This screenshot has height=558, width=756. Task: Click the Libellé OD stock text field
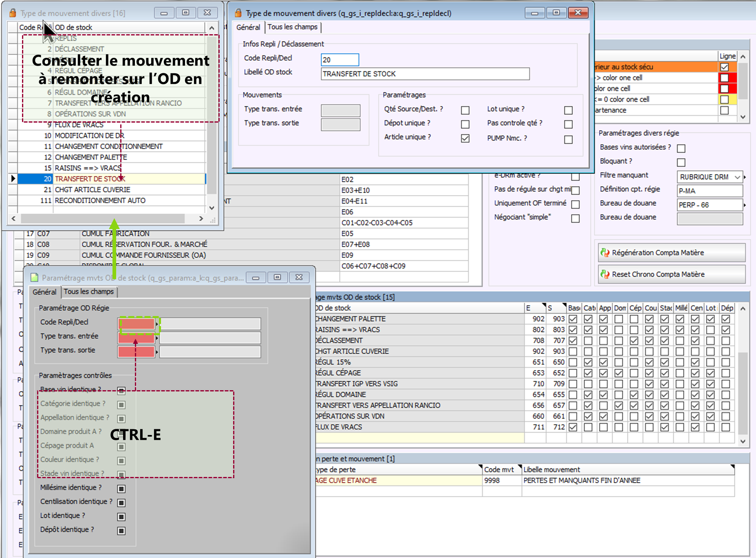tap(425, 74)
